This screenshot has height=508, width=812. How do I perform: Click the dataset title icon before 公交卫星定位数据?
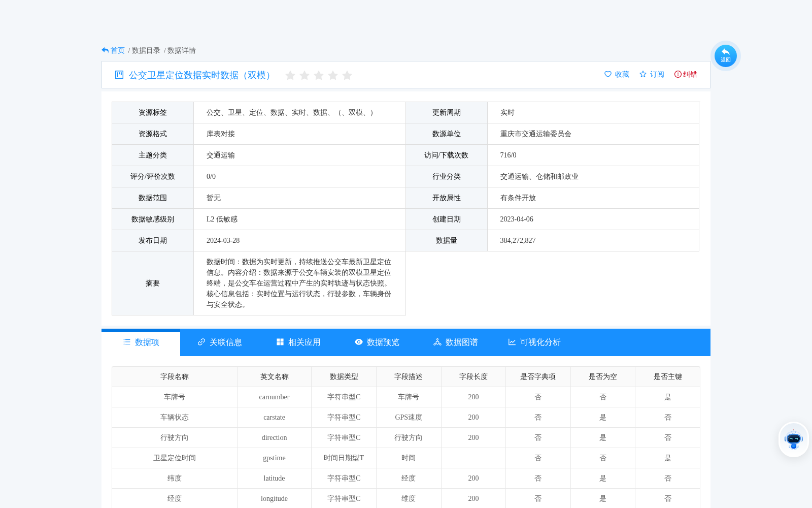(x=119, y=75)
